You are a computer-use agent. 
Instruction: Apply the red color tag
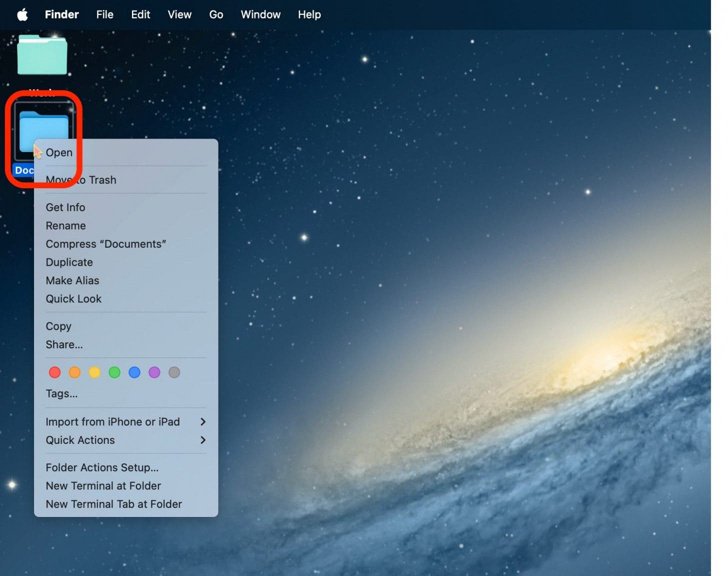[55, 372]
